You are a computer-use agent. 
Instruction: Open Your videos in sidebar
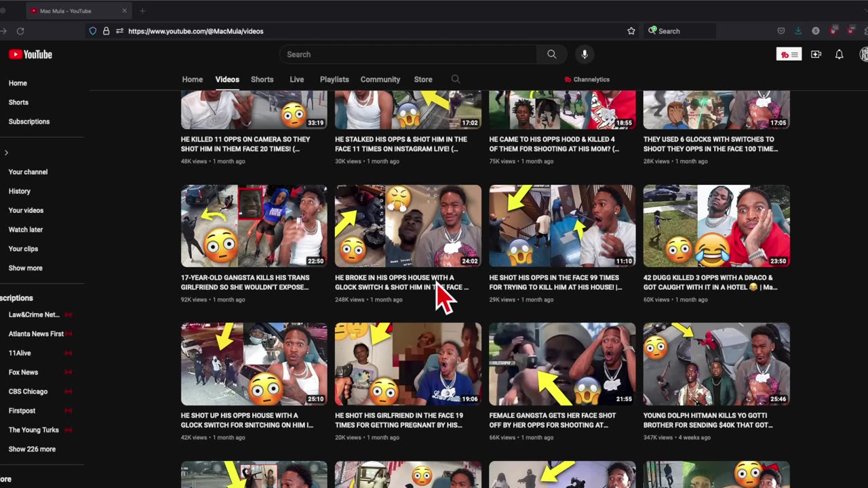pos(26,210)
